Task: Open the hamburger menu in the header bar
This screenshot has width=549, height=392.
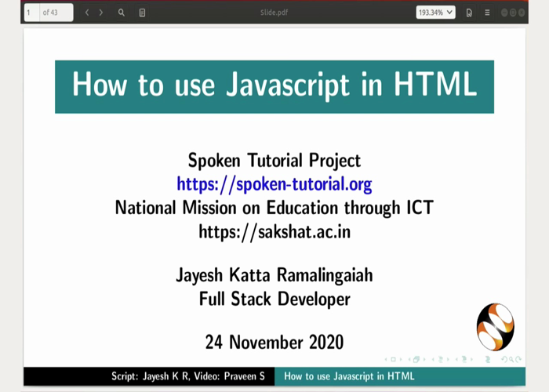Action: click(487, 13)
